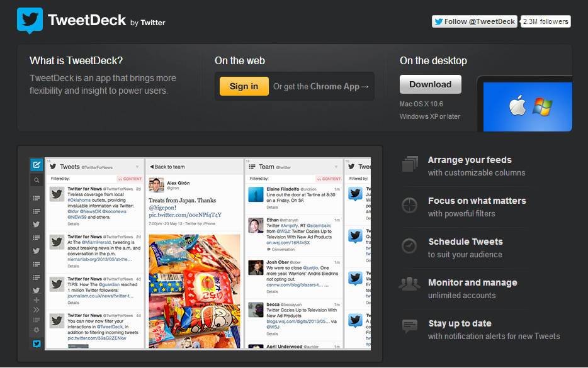Click the pic.twitter.com/ooeNPf4T4Y link
The width and height of the screenshot is (588, 368).
point(185,215)
